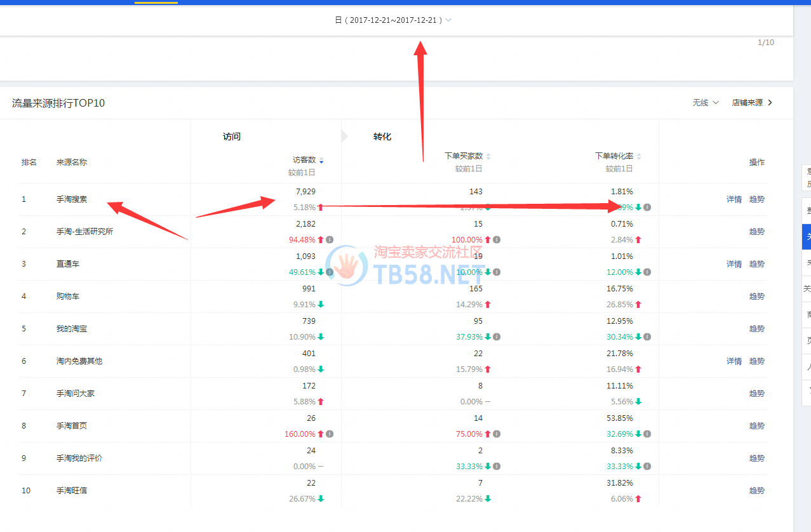This screenshot has width=811, height=532.
Task: Click info icon beside 32.69% conversion change
Action: pos(647,434)
